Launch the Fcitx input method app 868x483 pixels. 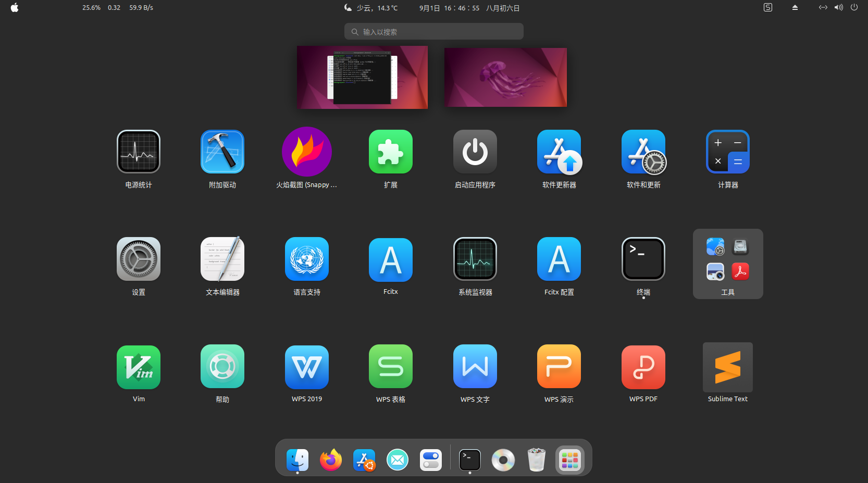391,259
